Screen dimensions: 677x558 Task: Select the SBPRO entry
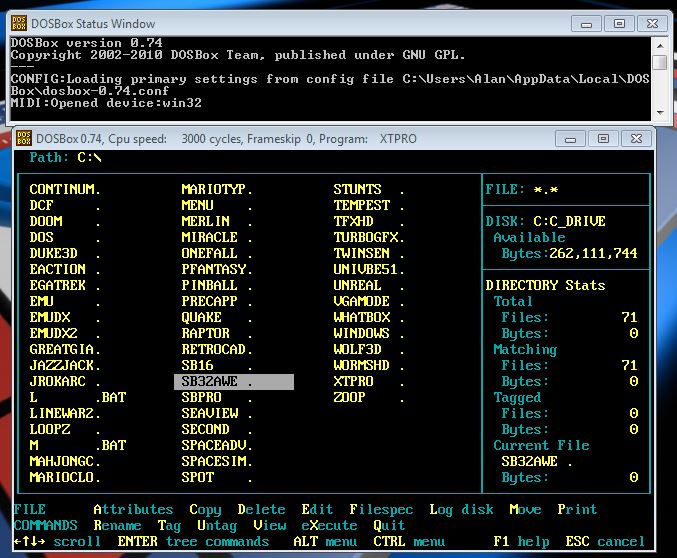[217, 397]
